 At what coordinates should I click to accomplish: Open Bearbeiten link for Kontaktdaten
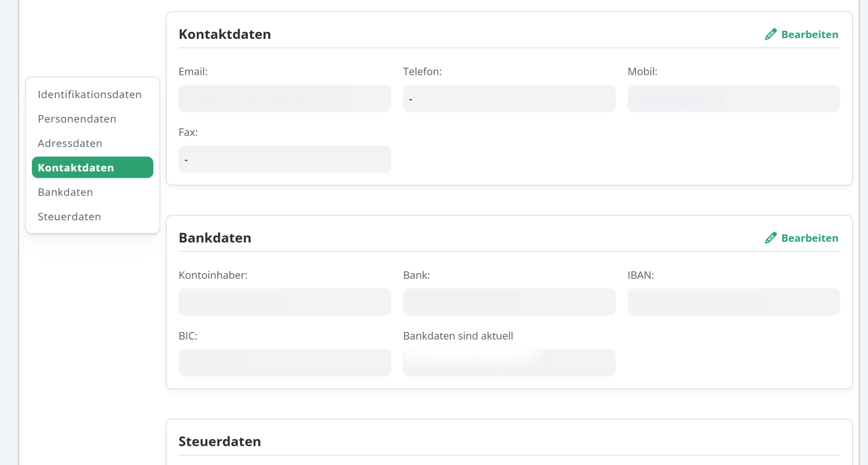(x=809, y=34)
